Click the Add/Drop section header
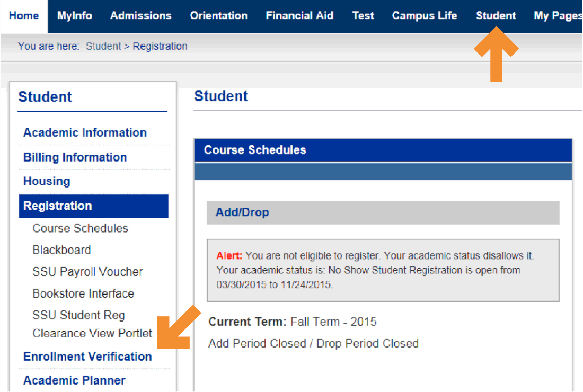The width and height of the screenshot is (583, 392). [x=242, y=212]
